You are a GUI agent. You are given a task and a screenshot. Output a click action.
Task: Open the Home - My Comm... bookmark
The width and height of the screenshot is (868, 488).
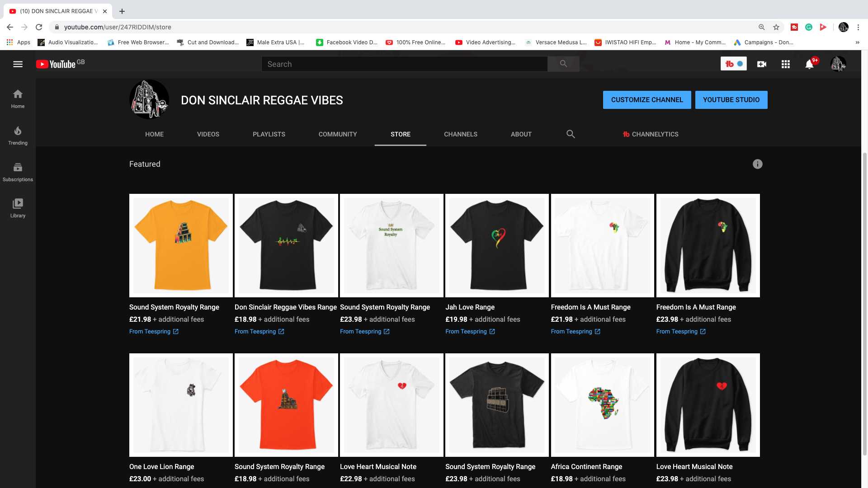pyautogui.click(x=695, y=42)
